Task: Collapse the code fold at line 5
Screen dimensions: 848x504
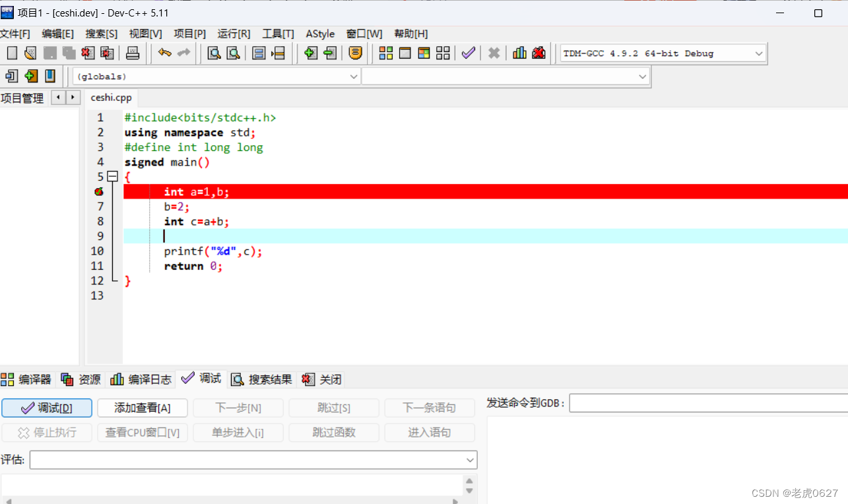Action: pos(112,177)
